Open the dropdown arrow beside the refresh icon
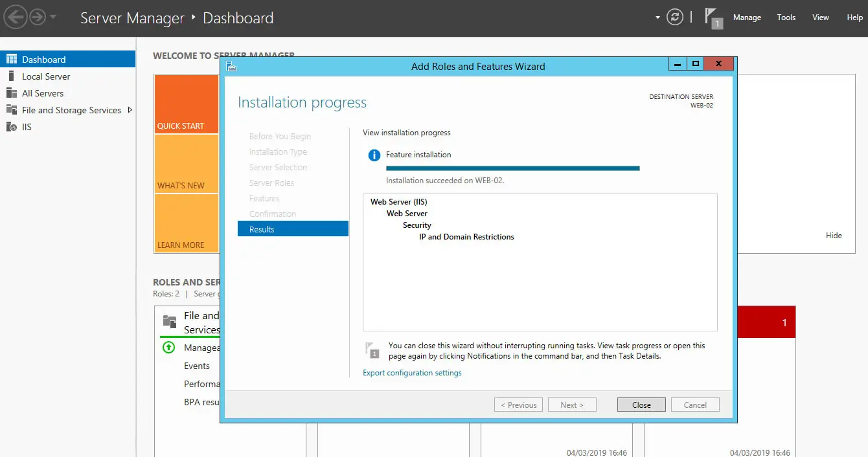 [657, 17]
